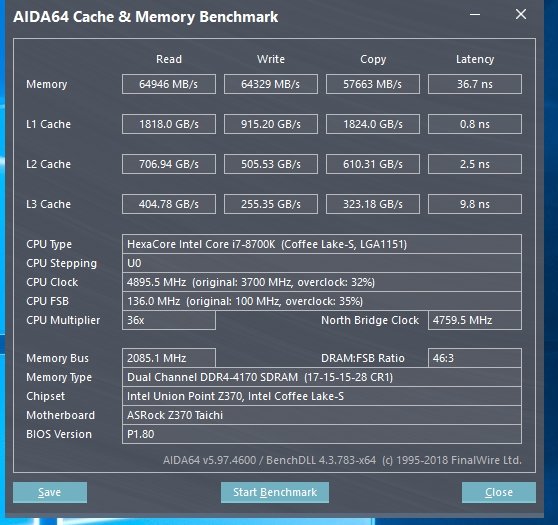
Task: Select the L1 Cache Read value
Action: (169, 124)
